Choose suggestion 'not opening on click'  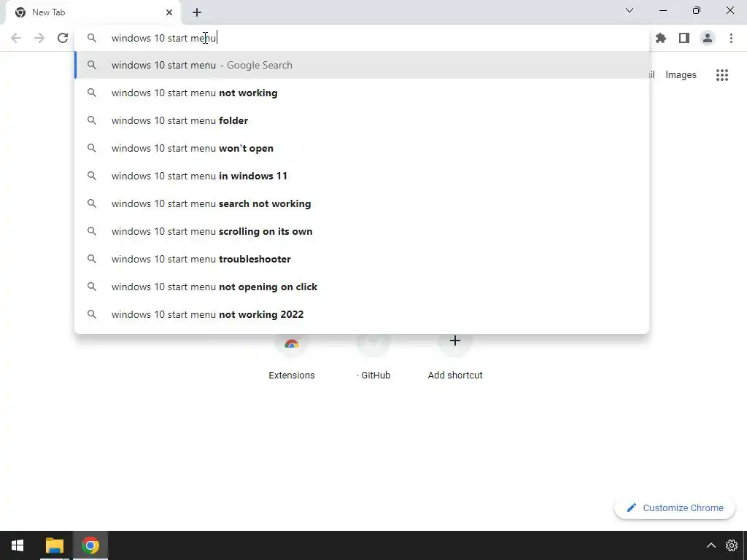point(362,287)
